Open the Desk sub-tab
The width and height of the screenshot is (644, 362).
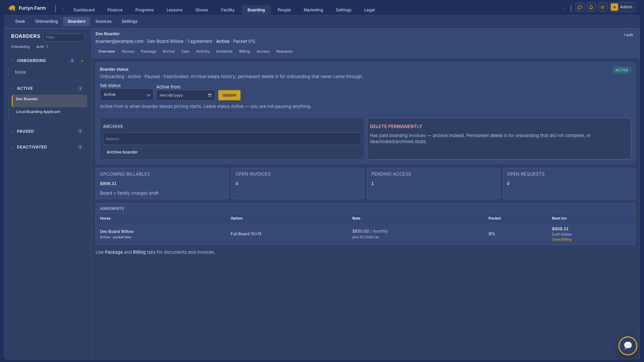point(20,21)
